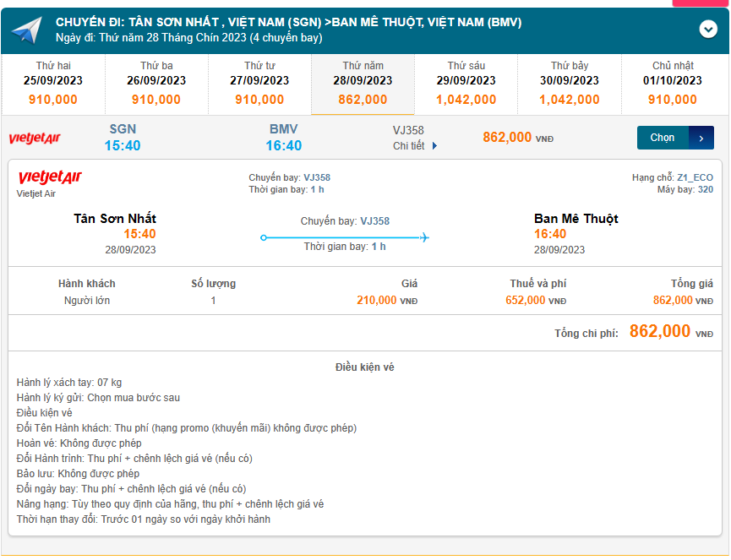Click the Điều kiện vé section heading
Screen dimensions: 731x560
[x=364, y=367]
